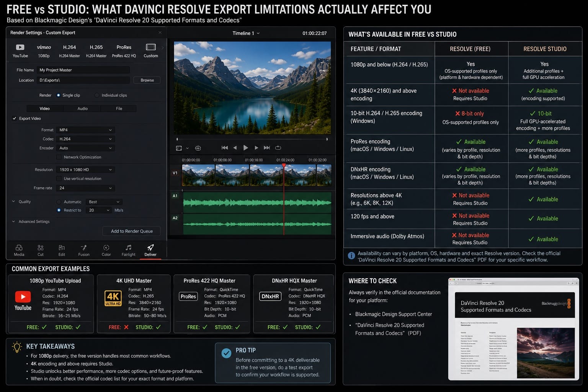Select the Single clip render option
Viewport: 588px width, 392px height.
point(59,95)
